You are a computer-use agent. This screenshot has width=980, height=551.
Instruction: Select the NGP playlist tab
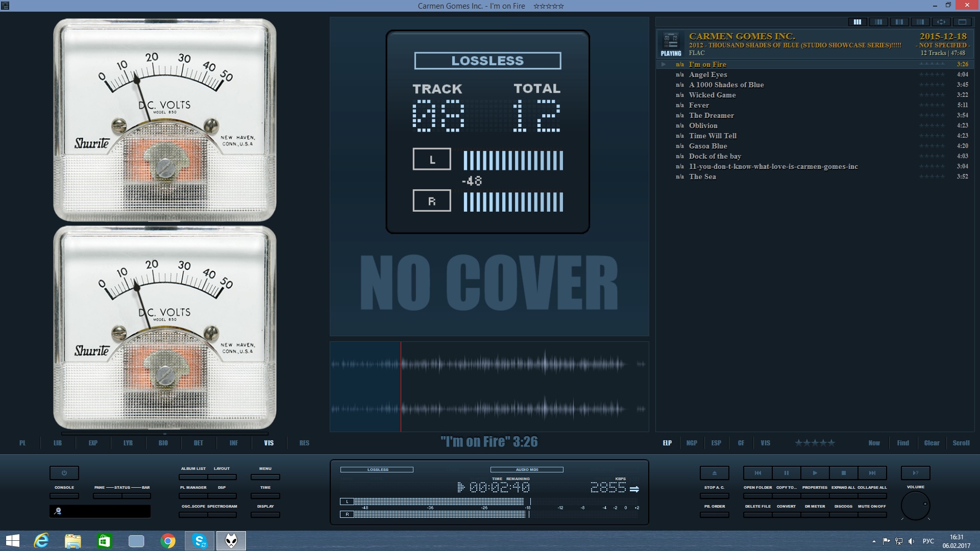coord(692,443)
